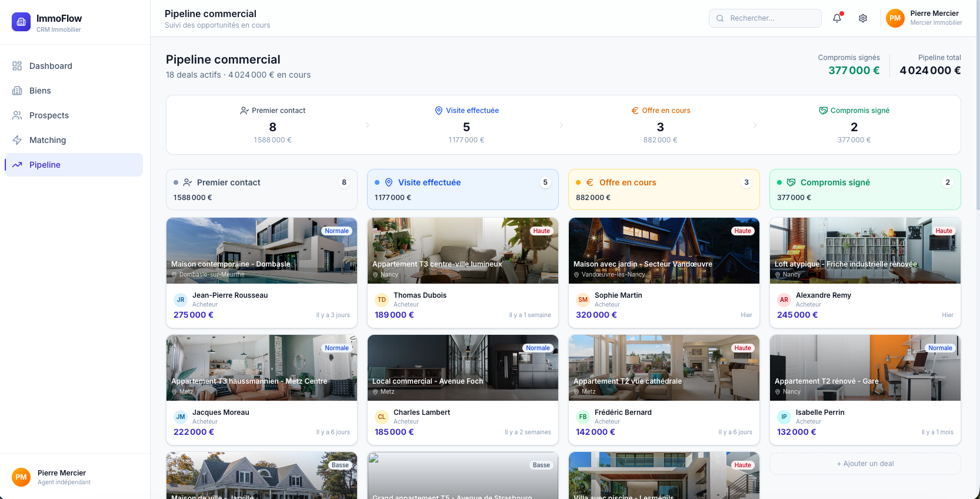Viewport: 980px width, 499px height.
Task: Open the Dashboard menu item
Action: point(51,66)
